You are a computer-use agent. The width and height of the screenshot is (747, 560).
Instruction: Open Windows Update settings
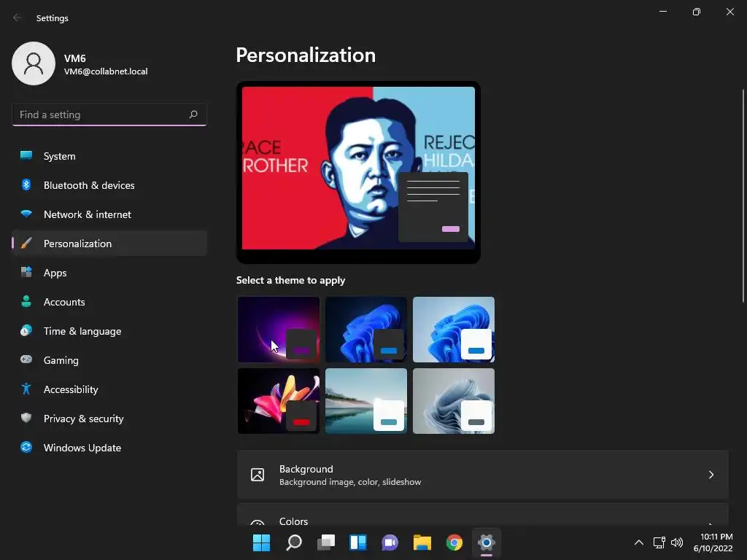pos(109,447)
